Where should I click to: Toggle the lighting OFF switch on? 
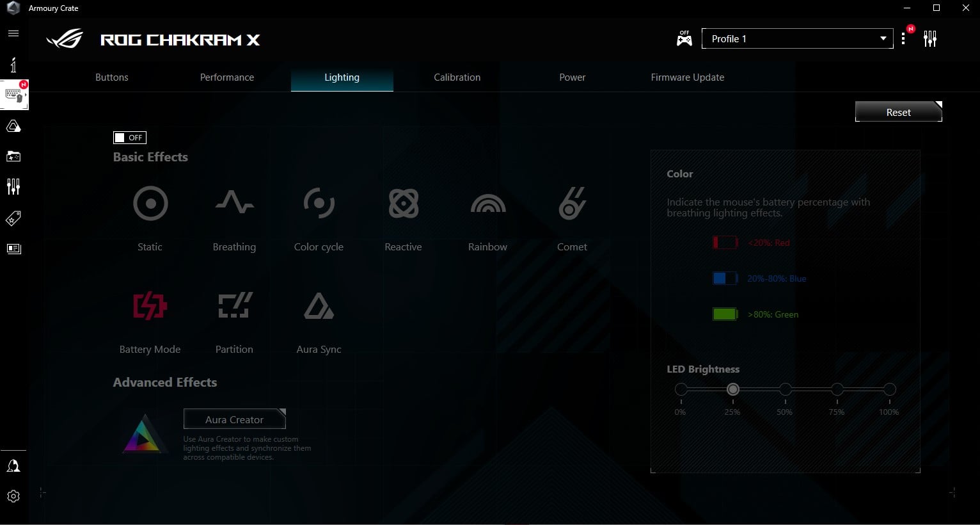click(x=129, y=138)
